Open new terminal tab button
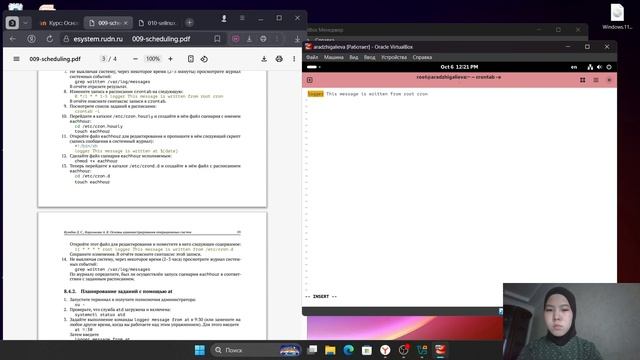 coord(310,80)
